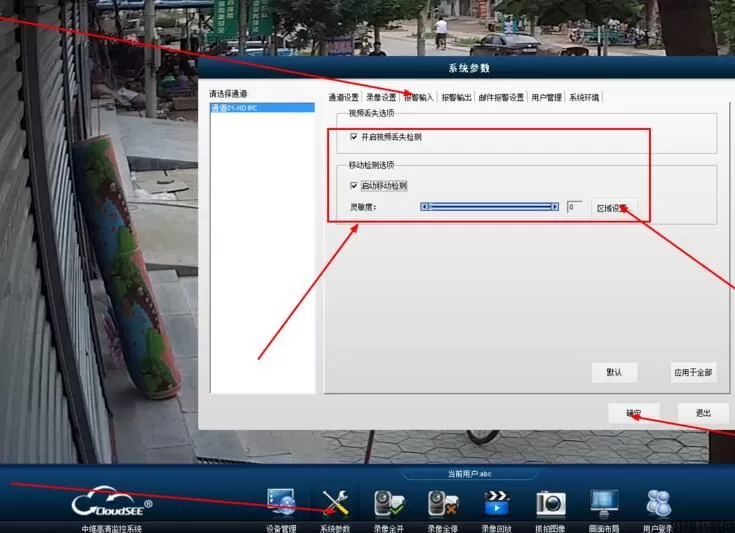The image size is (735, 533).
Task: Switch to 通道设置 tab
Action: (x=344, y=98)
